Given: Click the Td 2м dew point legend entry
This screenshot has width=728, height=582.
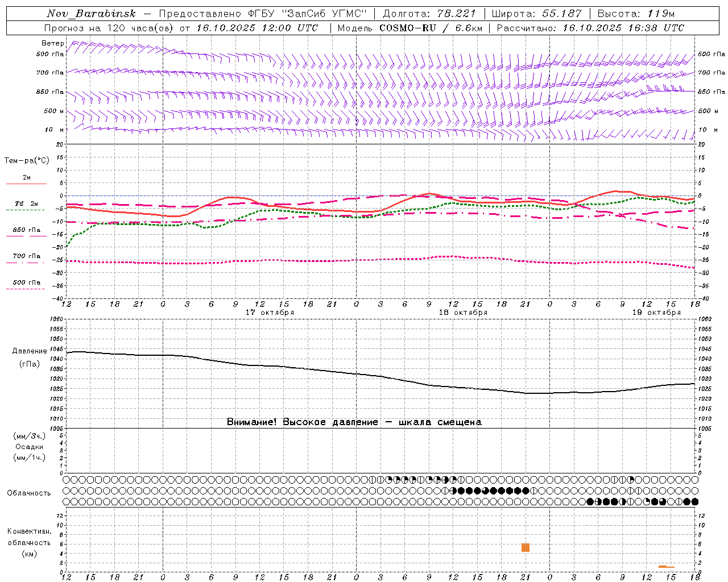Looking at the screenshot, I should (x=27, y=203).
